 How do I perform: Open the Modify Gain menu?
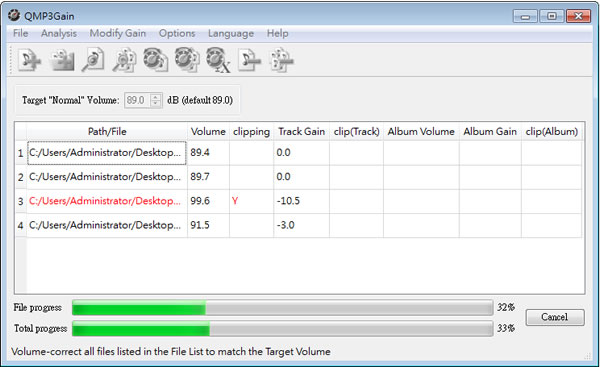click(117, 34)
